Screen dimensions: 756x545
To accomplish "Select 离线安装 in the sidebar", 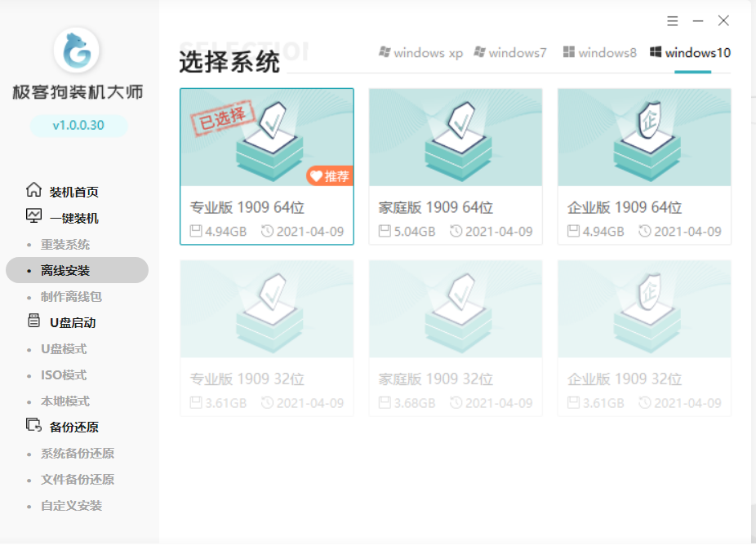I will [x=77, y=270].
